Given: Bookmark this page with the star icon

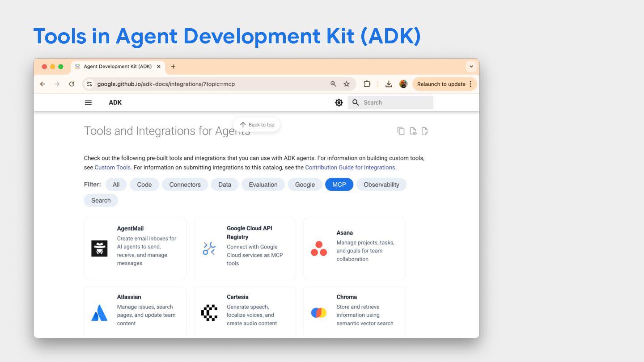Looking at the screenshot, I should coord(347,84).
